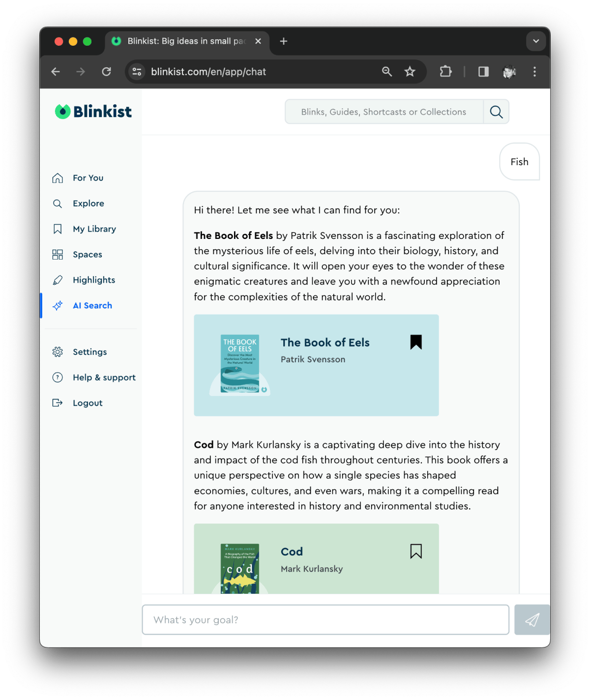Click The Book of Eels cover thumbnail
The image size is (590, 700).
pos(240,364)
